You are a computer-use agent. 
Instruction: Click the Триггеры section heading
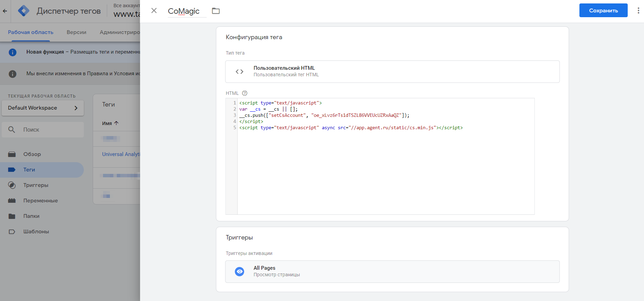[x=239, y=237]
